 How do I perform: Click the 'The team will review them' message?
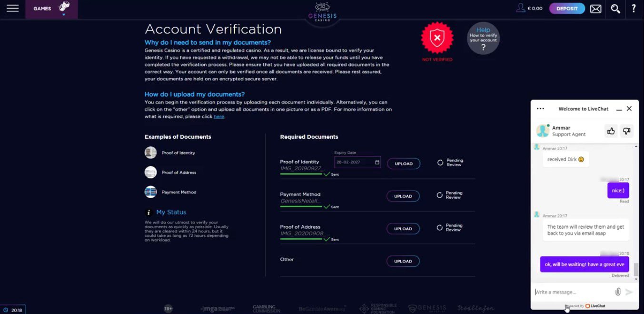[586, 230]
